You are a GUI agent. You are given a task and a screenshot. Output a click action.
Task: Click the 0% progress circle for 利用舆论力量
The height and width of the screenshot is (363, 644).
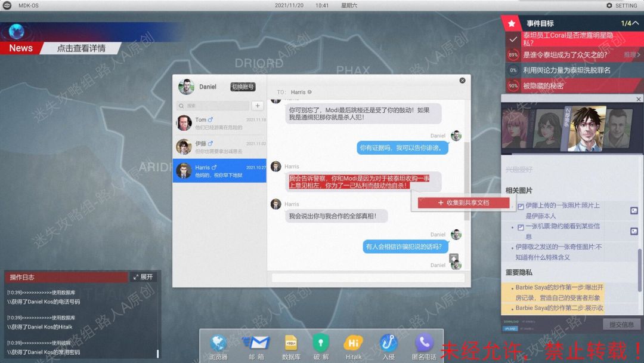click(513, 70)
